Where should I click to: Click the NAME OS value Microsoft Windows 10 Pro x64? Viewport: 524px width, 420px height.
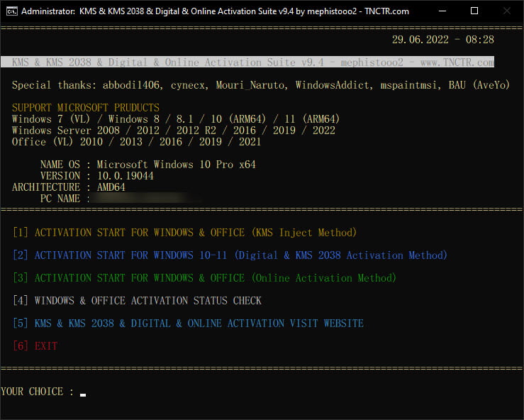[176, 165]
